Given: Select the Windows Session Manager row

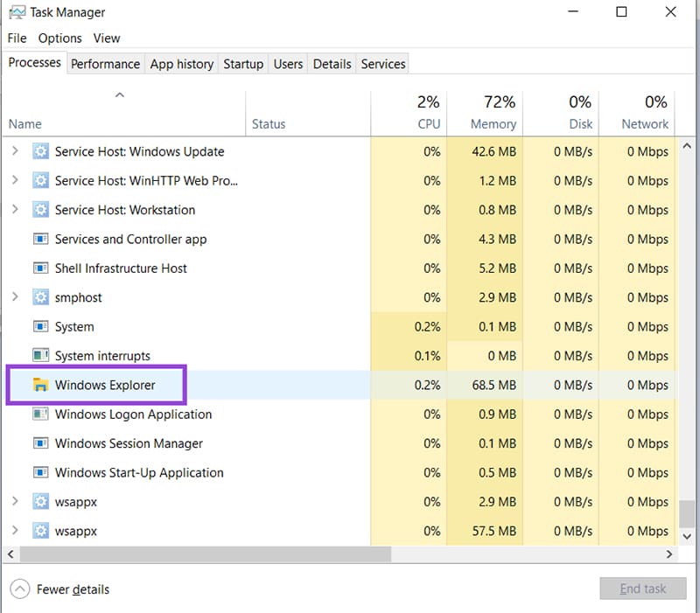Looking at the screenshot, I should [x=340, y=443].
